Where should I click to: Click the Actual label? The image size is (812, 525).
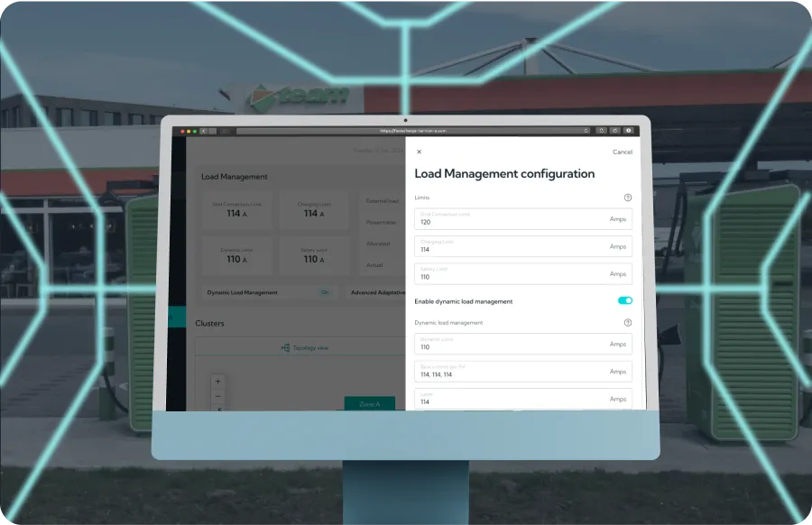[x=374, y=265]
